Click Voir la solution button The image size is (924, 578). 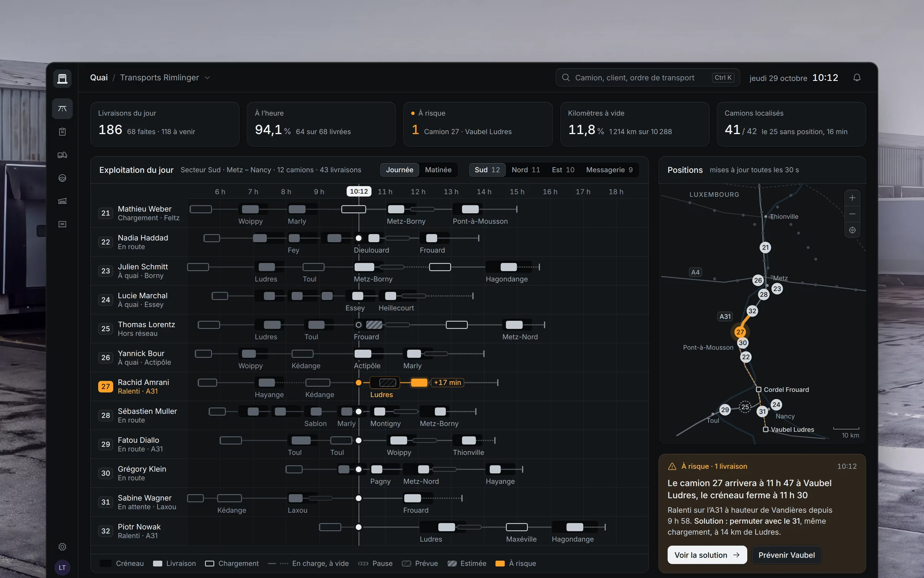[707, 555]
